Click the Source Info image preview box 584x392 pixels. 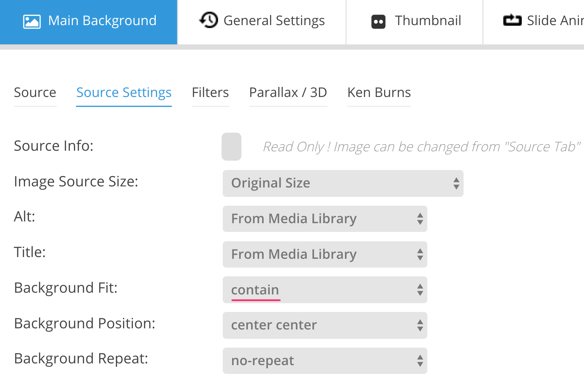tap(231, 147)
